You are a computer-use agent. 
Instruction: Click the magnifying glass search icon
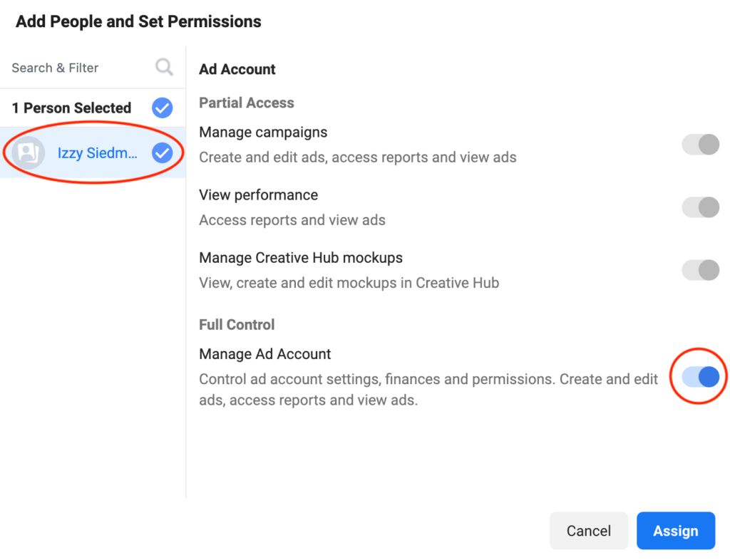[164, 68]
